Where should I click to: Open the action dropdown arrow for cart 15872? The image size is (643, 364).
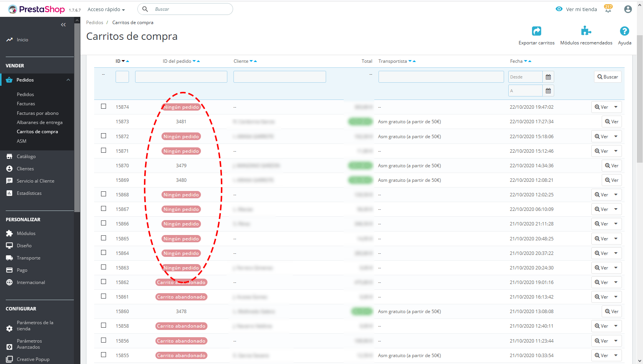point(616,136)
